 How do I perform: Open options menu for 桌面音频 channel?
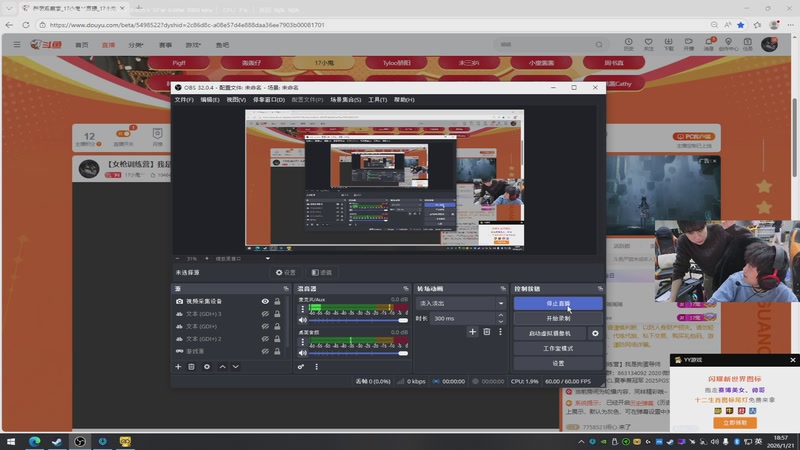[x=303, y=342]
